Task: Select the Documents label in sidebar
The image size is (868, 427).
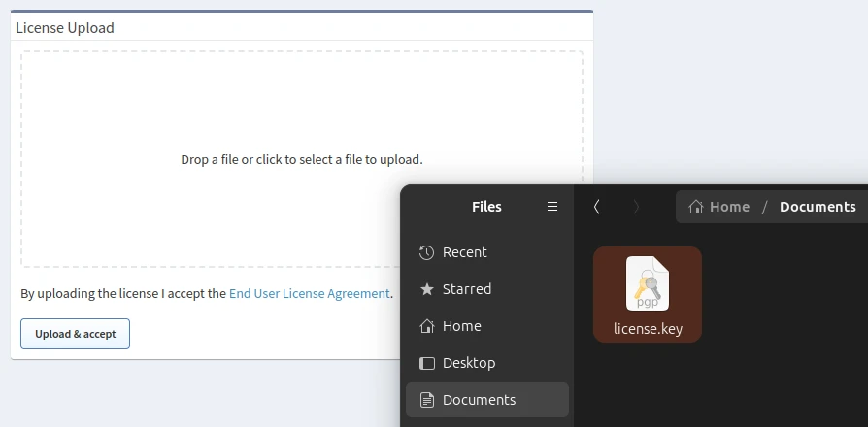Action: tap(479, 400)
